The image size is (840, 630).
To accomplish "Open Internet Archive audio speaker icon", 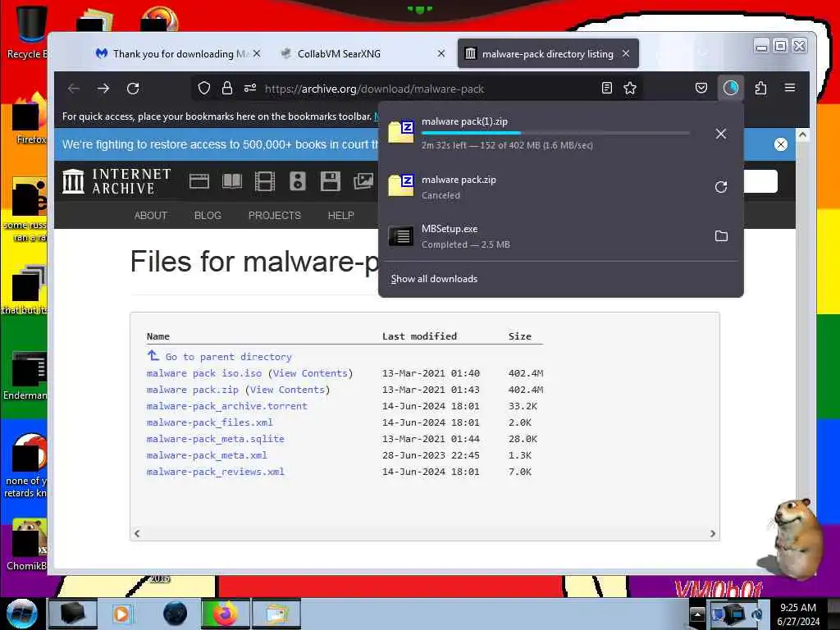I will point(297,181).
